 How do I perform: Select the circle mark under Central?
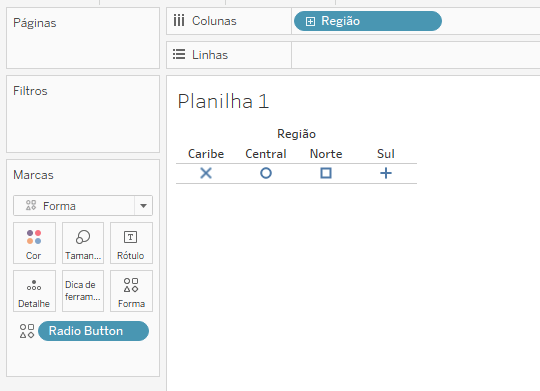pyautogui.click(x=266, y=173)
